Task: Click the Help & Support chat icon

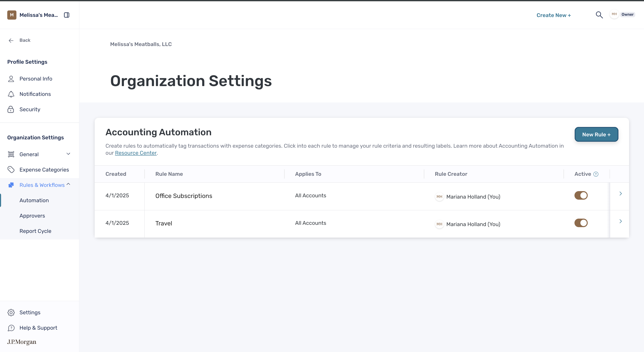Action: (11, 328)
